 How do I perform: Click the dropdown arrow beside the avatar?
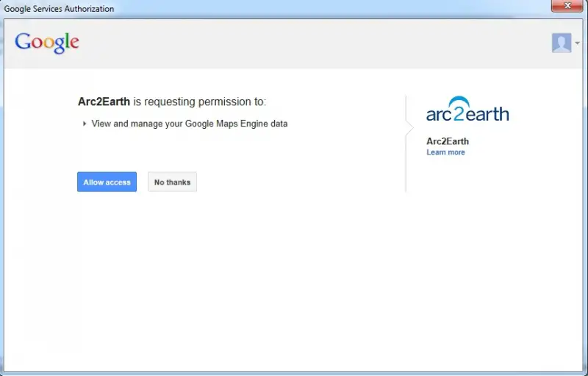[x=578, y=43]
